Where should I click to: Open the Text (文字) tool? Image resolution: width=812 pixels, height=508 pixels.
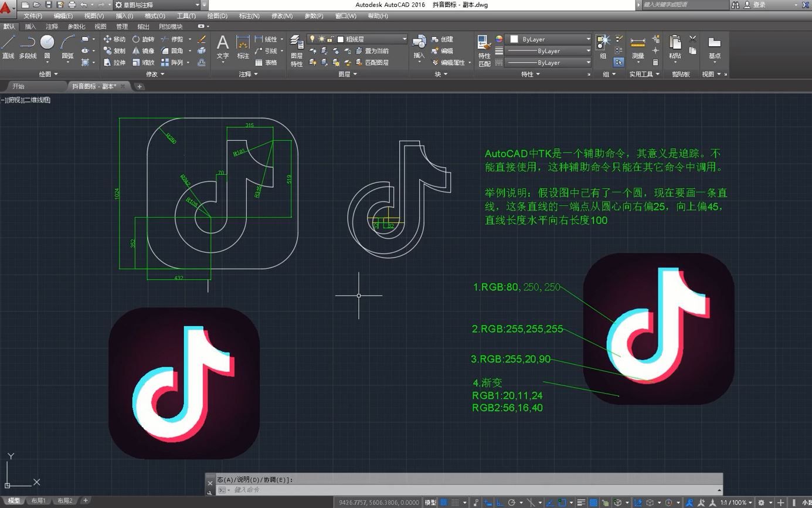[223, 47]
